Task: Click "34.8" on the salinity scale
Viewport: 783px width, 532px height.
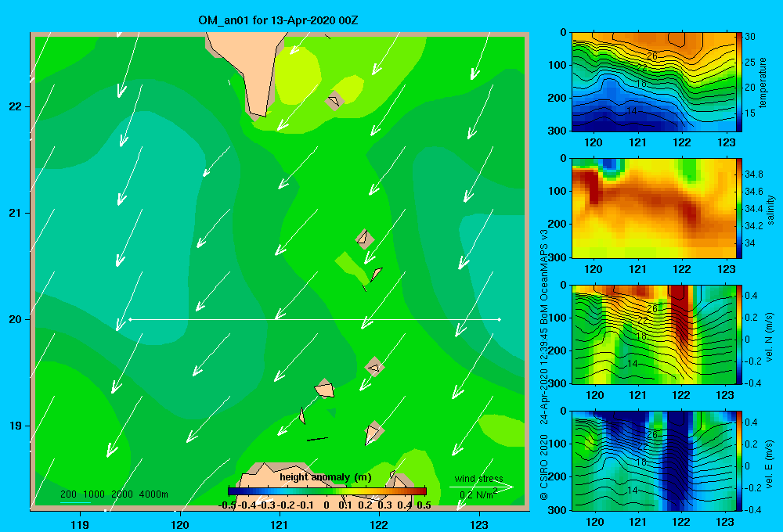Action: click(x=753, y=174)
